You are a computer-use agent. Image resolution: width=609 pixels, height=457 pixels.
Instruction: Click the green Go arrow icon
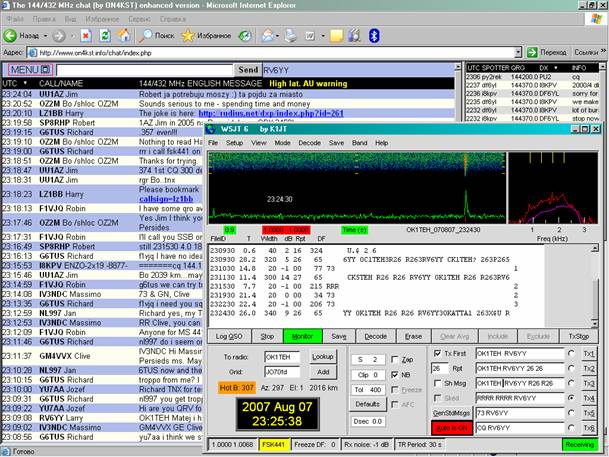pos(532,52)
